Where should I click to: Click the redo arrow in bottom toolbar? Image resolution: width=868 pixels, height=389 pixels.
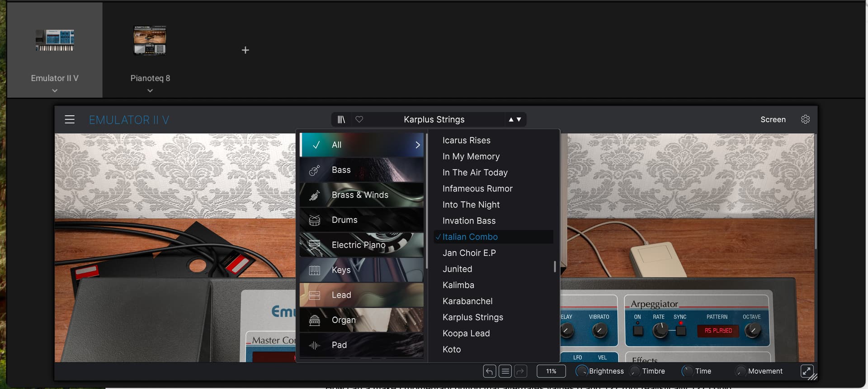521,371
